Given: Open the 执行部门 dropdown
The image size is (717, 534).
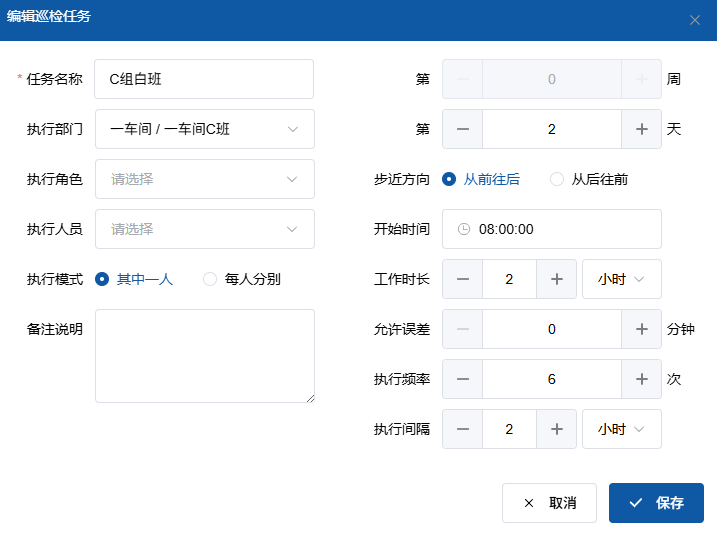Looking at the screenshot, I should tap(205, 129).
